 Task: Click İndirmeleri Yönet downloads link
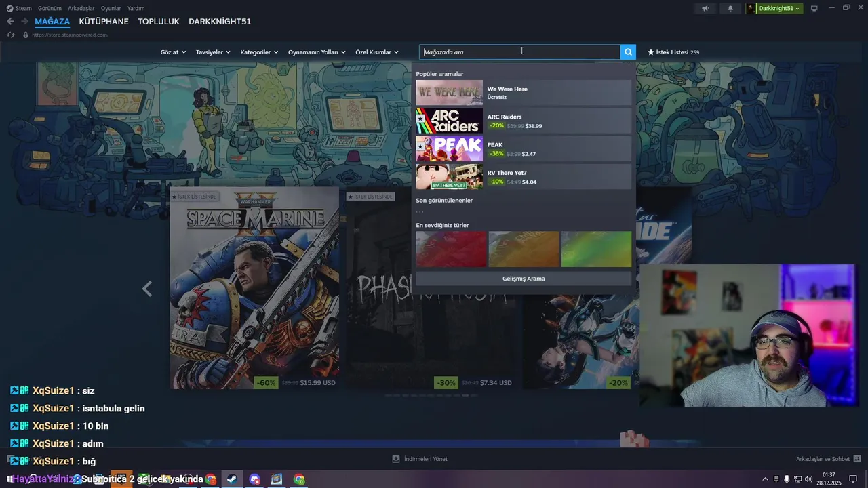click(x=420, y=459)
